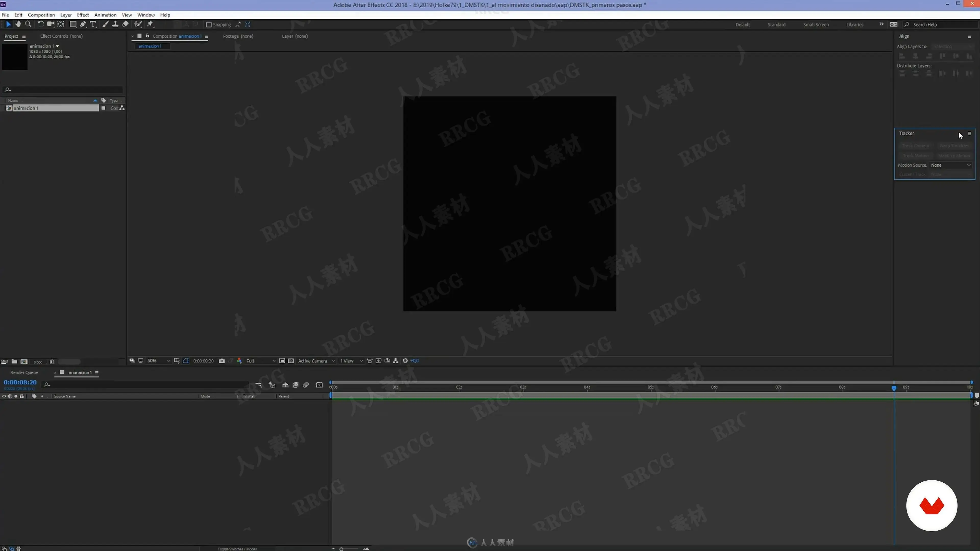
Task: Toggle transparency grid in viewer
Action: tap(291, 361)
